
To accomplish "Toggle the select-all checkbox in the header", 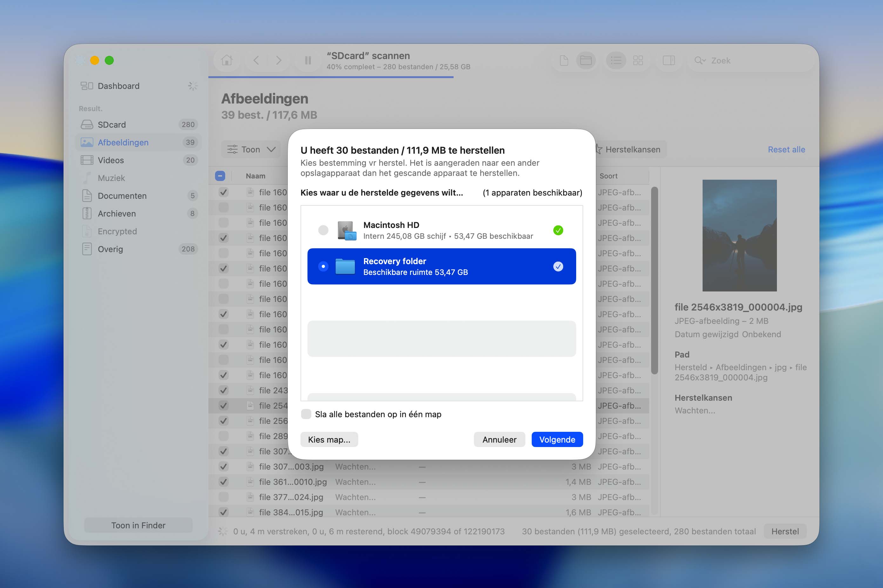I will coord(220,176).
